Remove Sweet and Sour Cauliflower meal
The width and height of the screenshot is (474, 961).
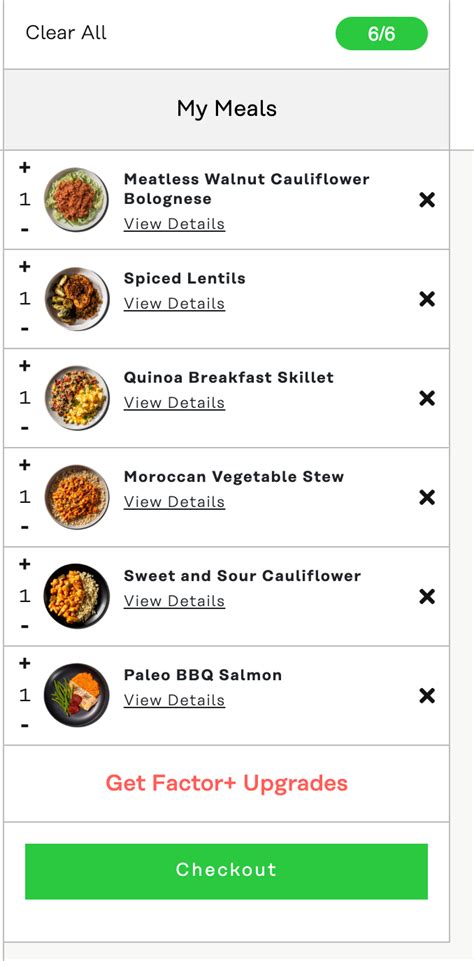click(x=427, y=597)
